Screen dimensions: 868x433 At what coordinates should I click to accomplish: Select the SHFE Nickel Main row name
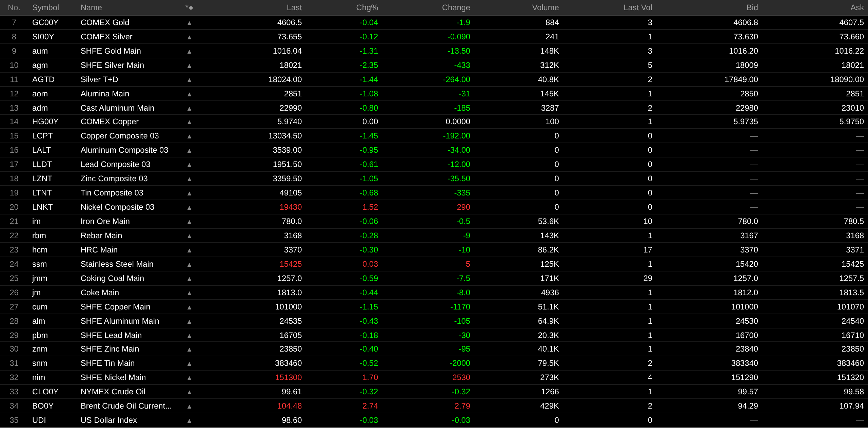pyautogui.click(x=113, y=377)
